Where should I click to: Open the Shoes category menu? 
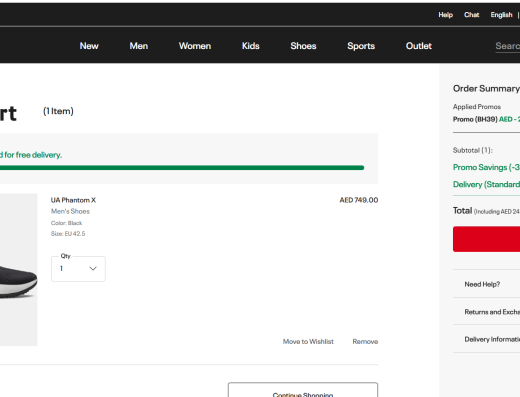[x=303, y=46]
